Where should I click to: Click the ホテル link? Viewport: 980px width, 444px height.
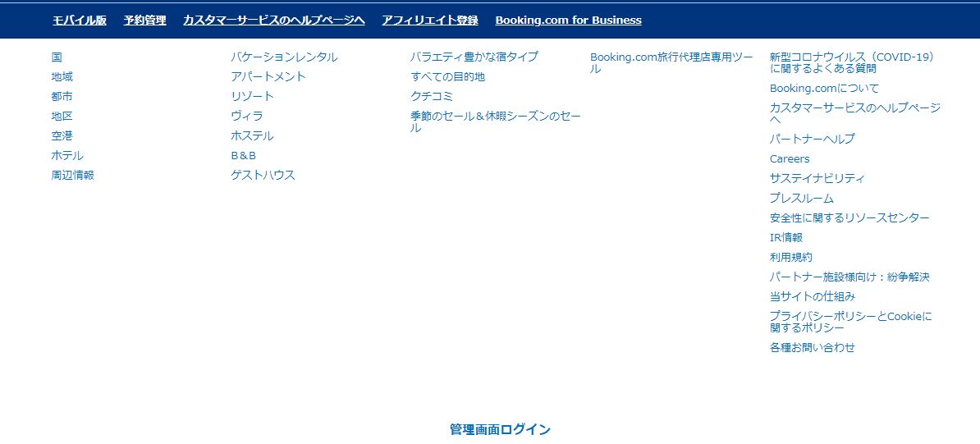point(67,156)
